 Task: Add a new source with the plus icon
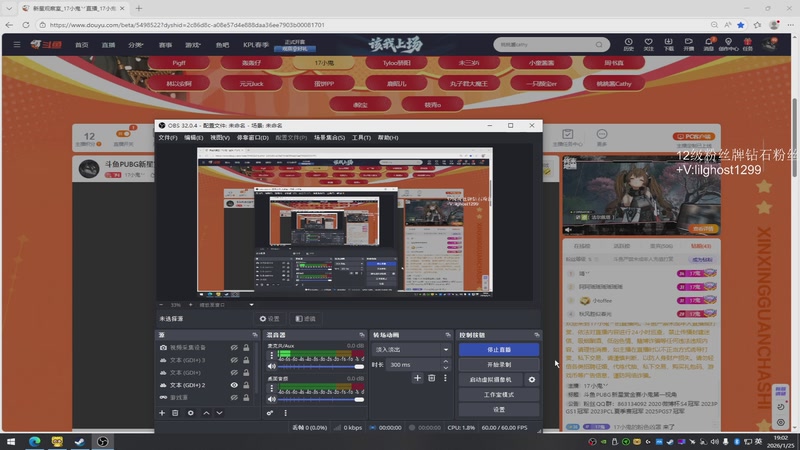[x=162, y=413]
